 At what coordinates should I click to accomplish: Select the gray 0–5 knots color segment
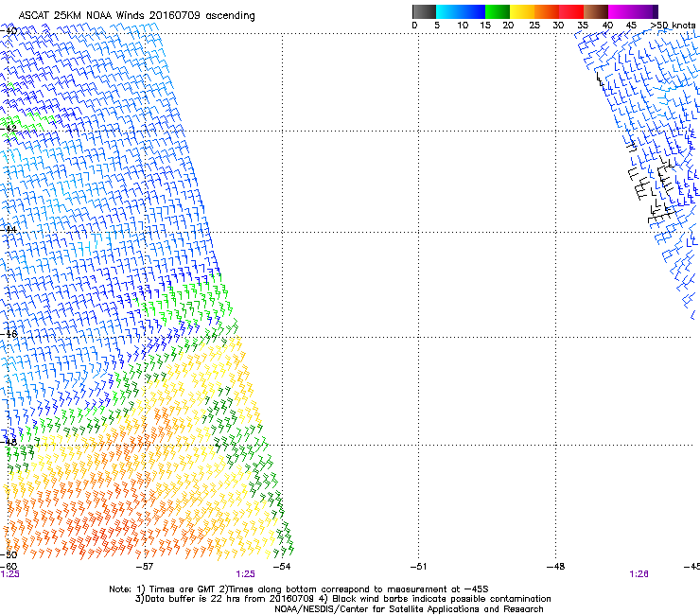tap(424, 11)
